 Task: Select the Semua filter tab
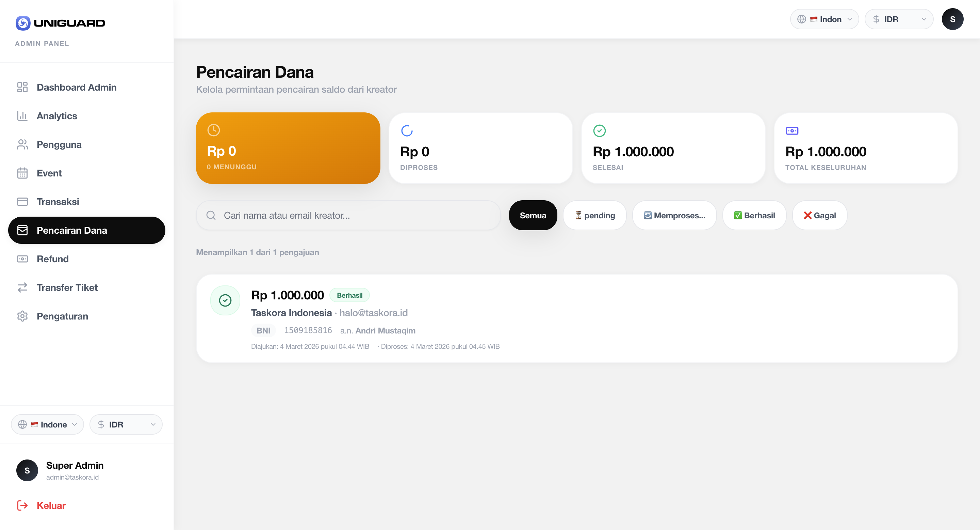click(533, 215)
